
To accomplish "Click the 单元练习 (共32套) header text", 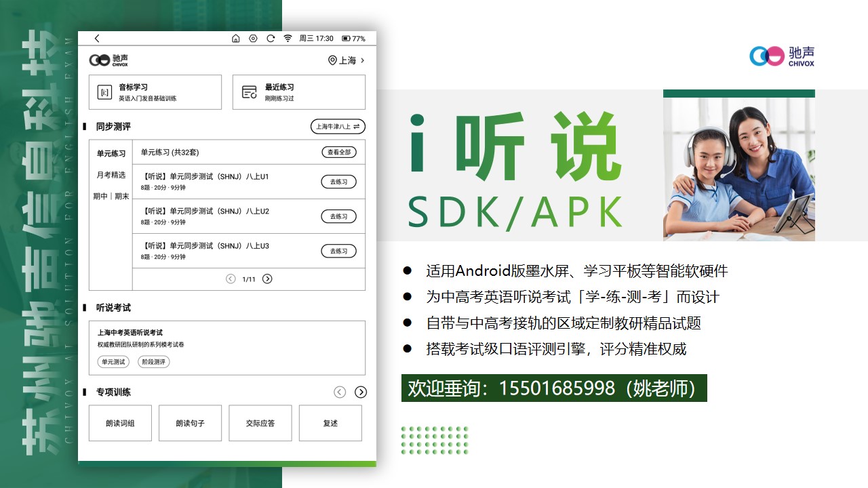I will (170, 152).
